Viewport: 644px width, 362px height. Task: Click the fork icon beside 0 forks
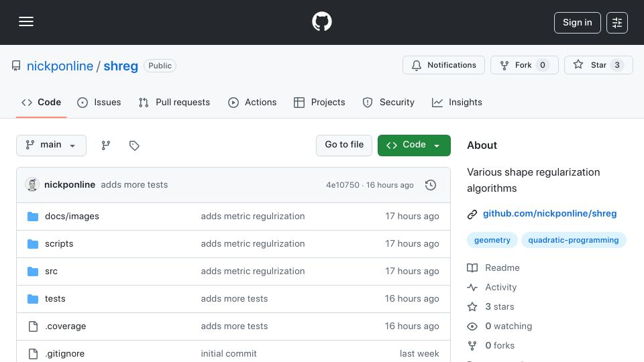pos(472,346)
